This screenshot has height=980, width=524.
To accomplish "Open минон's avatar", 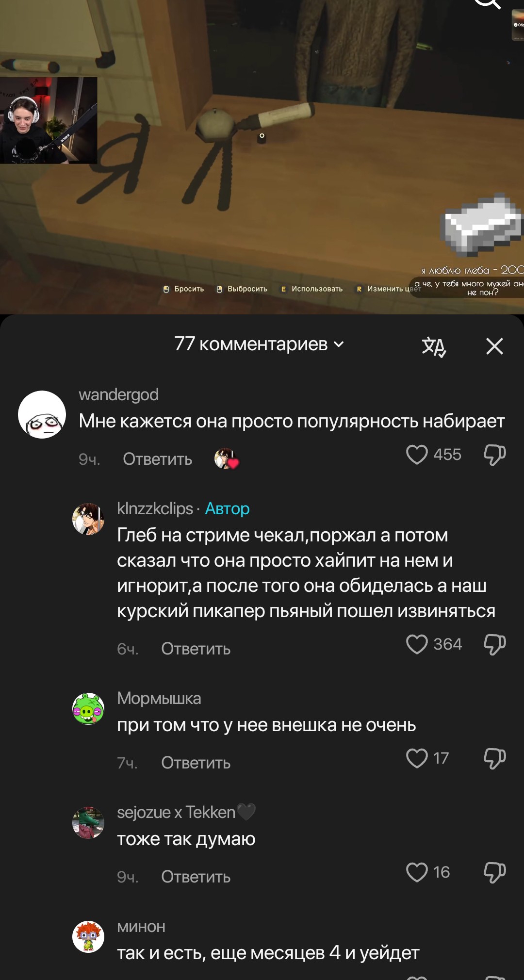I will click(x=88, y=937).
